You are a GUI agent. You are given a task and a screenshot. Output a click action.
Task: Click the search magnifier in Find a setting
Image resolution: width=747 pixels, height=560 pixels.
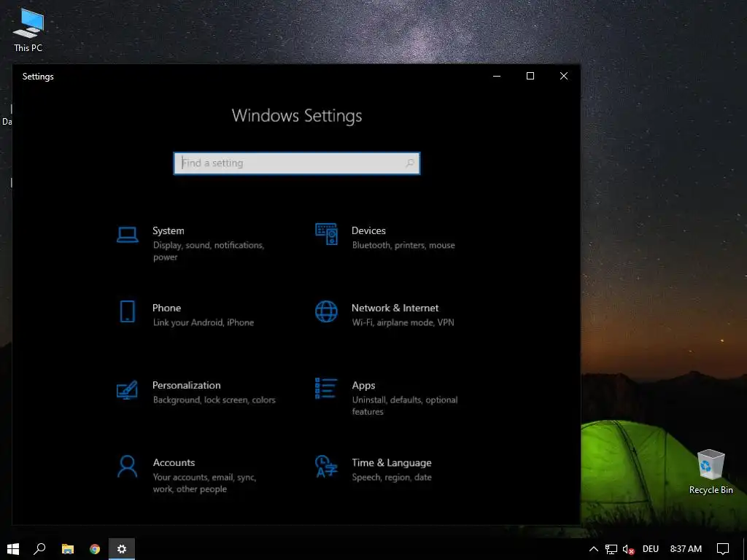point(409,163)
